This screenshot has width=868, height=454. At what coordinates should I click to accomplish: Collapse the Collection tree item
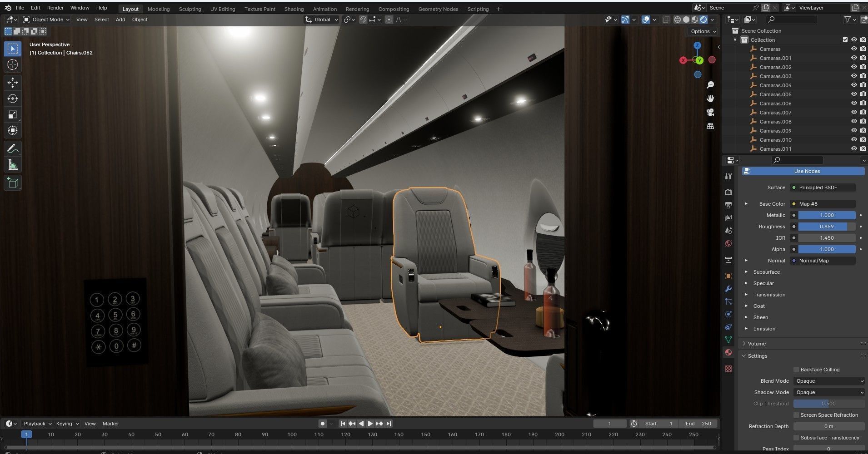click(735, 40)
